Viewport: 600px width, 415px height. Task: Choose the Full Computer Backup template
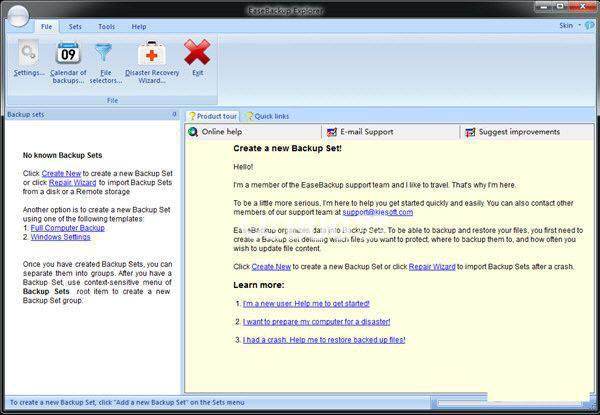67,228
